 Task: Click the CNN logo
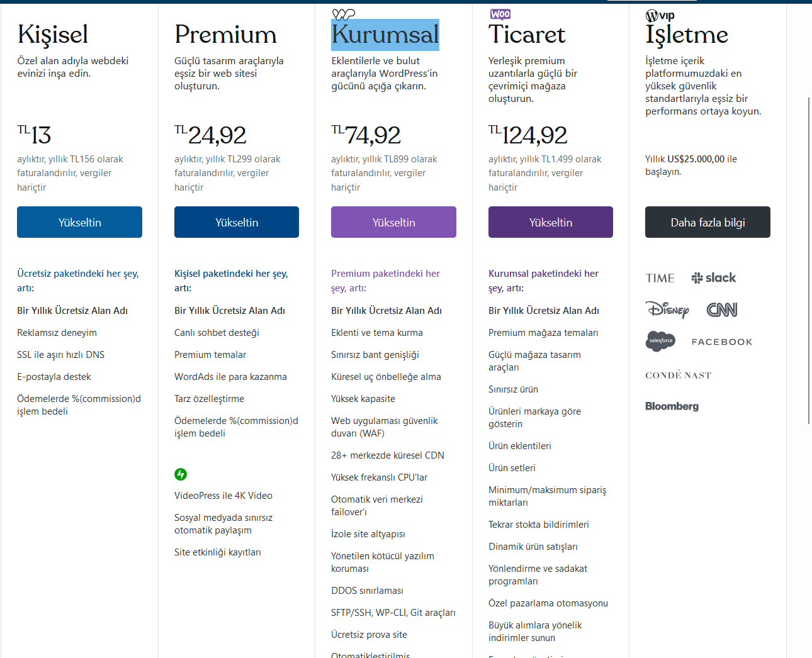click(x=722, y=309)
